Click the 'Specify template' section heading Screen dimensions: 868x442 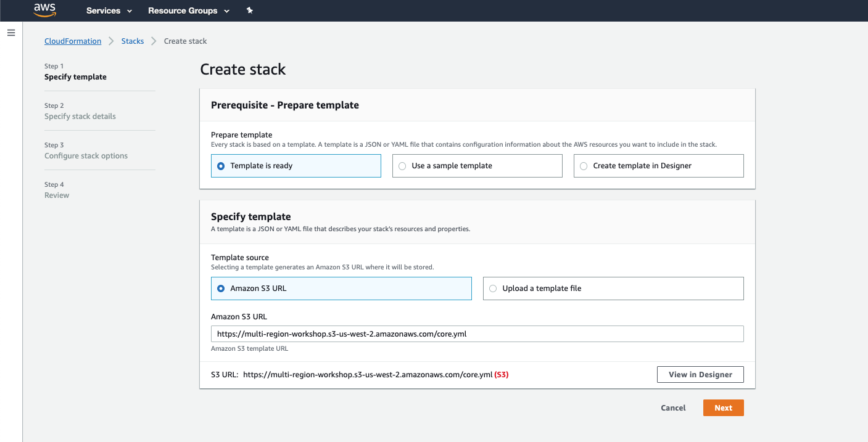[250, 216]
